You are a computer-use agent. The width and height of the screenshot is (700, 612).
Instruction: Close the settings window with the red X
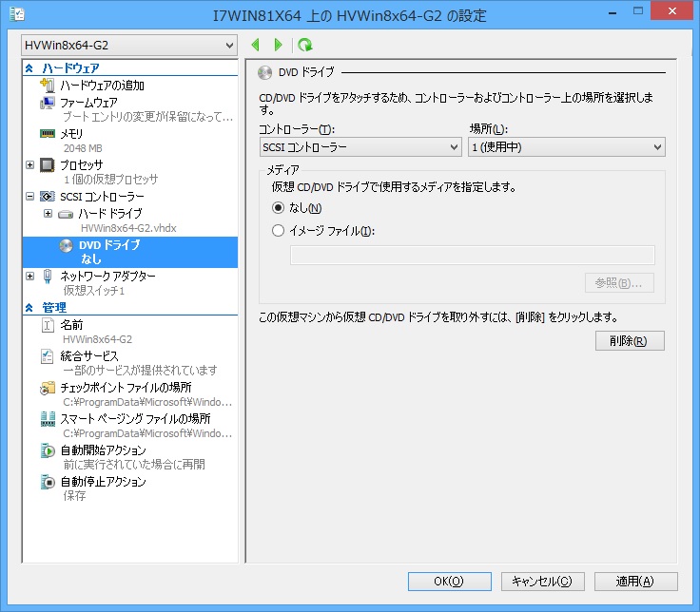coord(671,10)
